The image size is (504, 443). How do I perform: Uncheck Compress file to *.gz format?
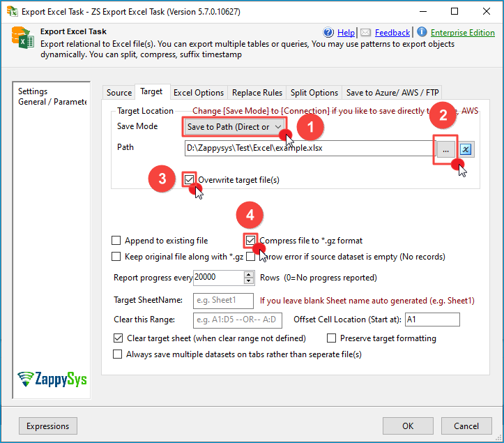pos(251,241)
